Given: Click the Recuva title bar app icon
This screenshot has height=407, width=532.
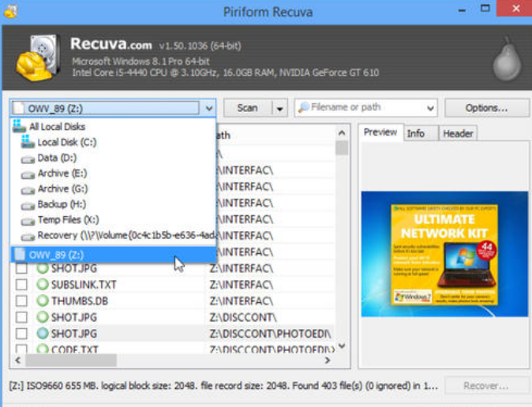Looking at the screenshot, I should point(10,11).
